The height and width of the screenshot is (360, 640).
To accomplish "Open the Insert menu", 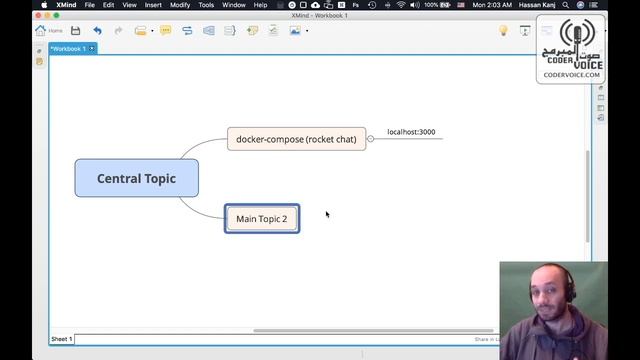I will (153, 5).
